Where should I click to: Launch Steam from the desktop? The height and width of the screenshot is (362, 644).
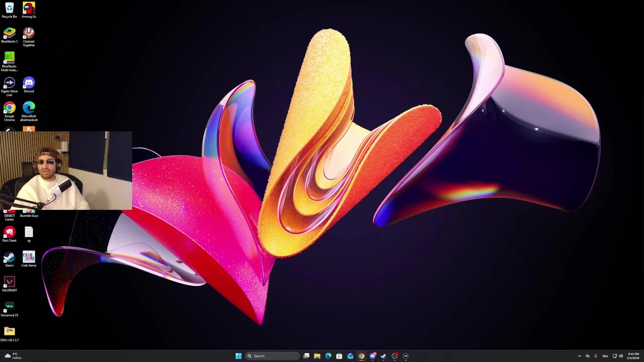9,259
